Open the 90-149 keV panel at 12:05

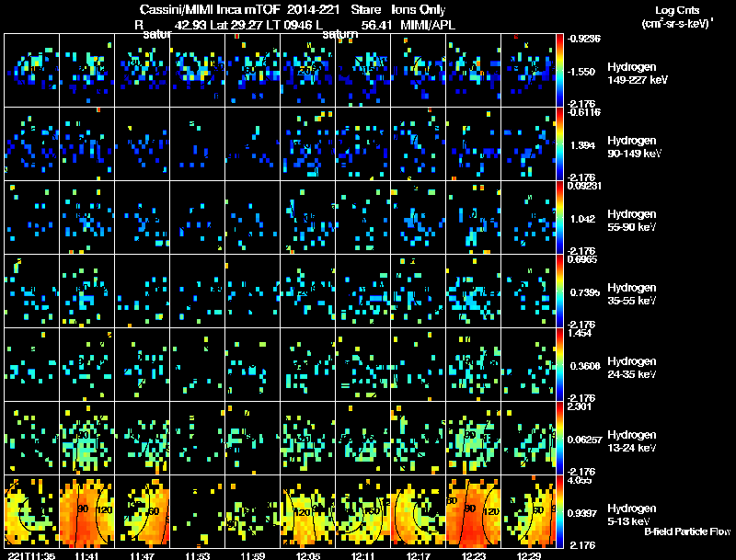307,144
